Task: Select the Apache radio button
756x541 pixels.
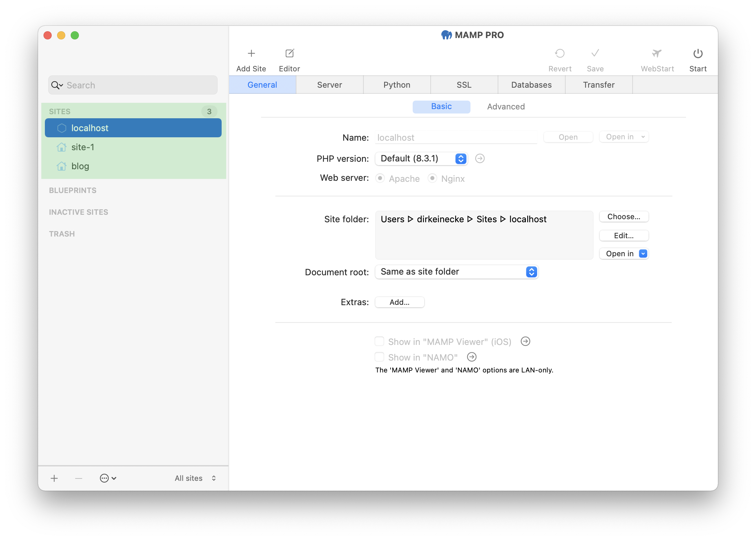Action: (x=379, y=178)
